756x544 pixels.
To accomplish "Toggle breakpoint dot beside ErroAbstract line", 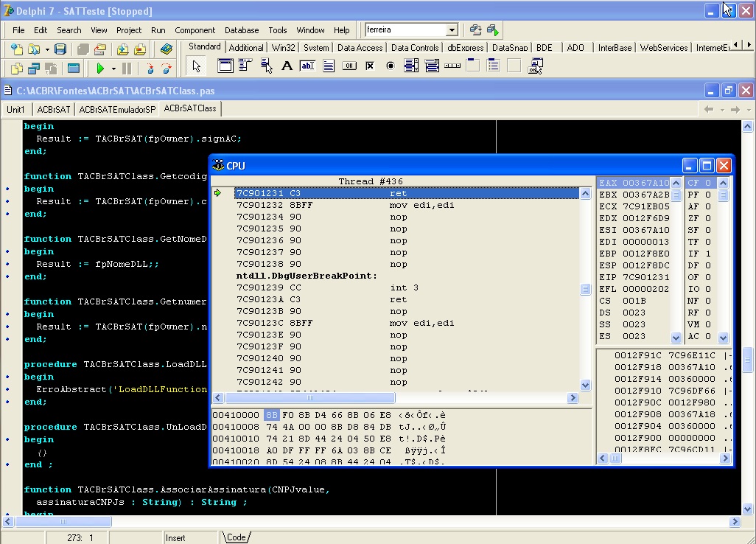I will point(7,390).
